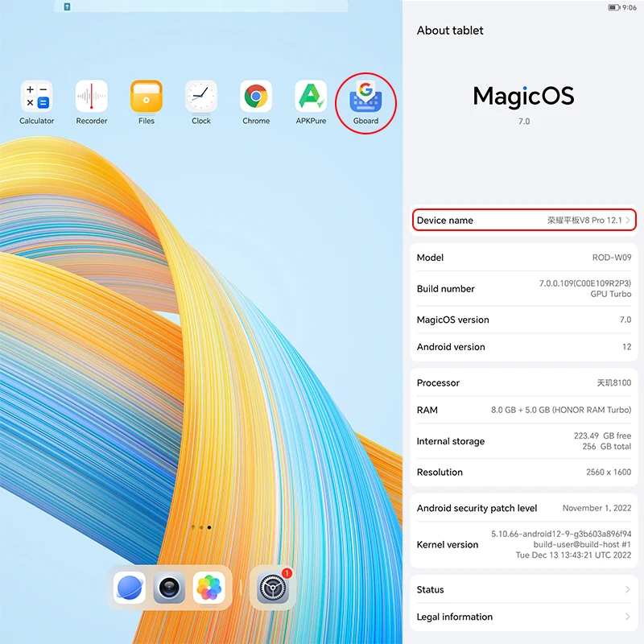Tap Android security patch level row

[x=524, y=508]
